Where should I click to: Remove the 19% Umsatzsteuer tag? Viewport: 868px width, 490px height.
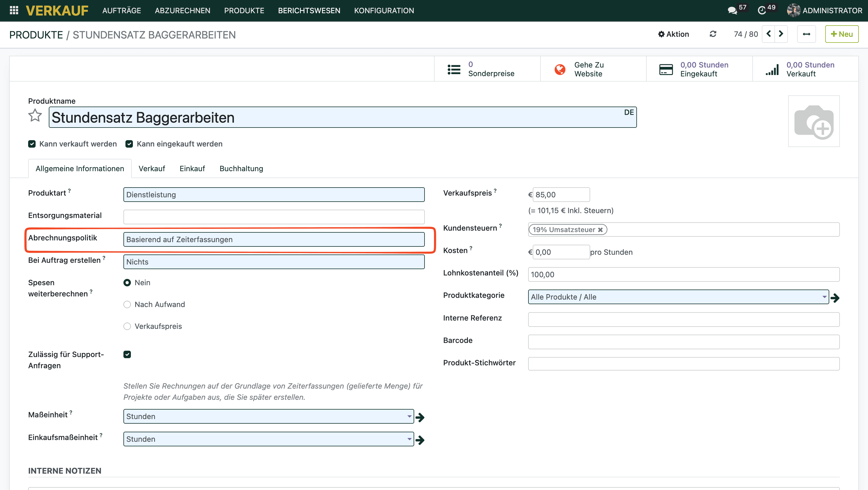tap(600, 230)
